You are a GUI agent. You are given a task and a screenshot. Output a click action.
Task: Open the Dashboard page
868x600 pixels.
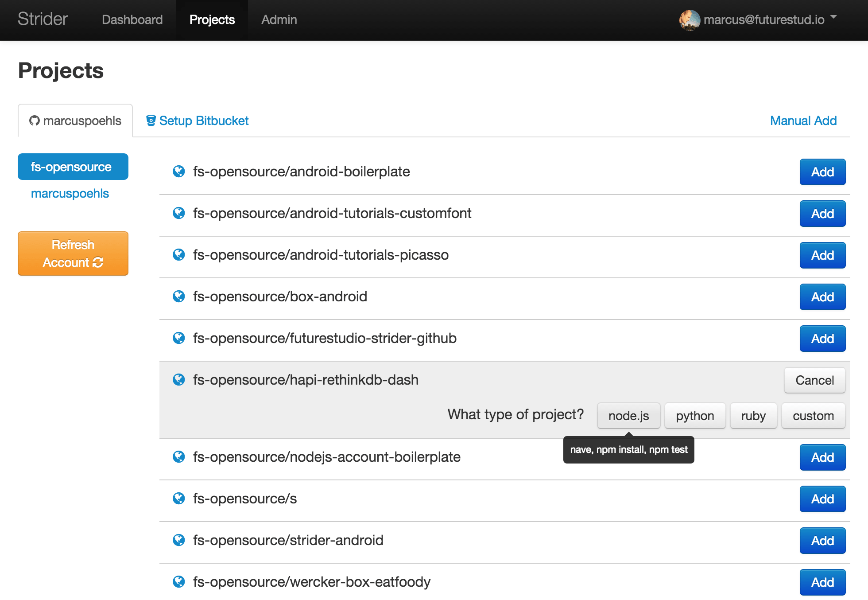tap(132, 19)
